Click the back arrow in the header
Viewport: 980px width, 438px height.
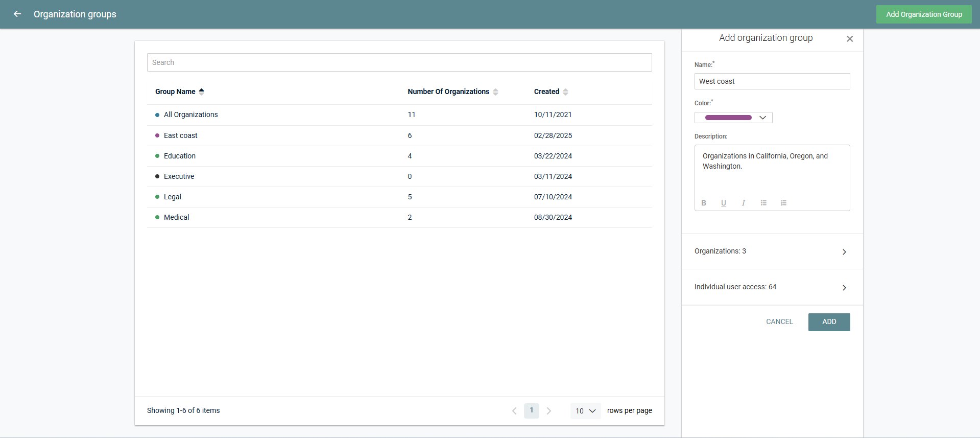pos(17,14)
